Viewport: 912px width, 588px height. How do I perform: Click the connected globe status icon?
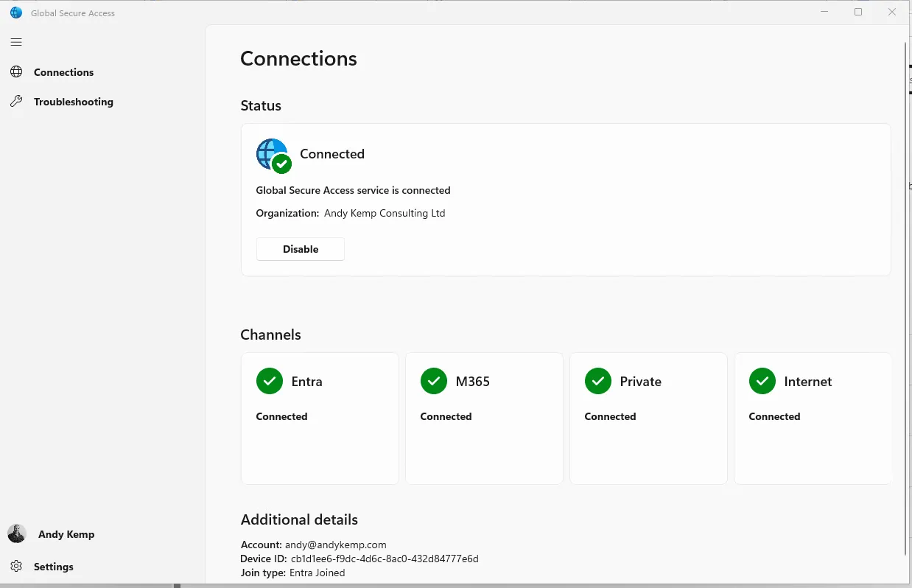[273, 155]
